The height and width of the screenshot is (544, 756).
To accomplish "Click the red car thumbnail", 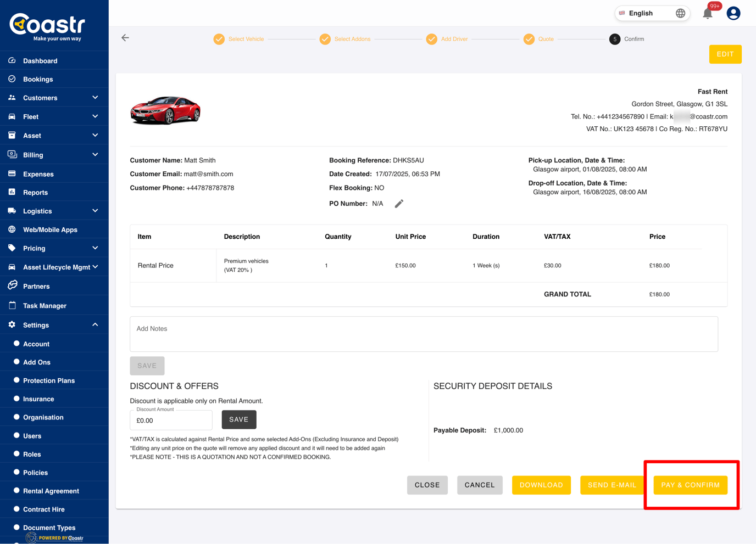I will click(x=165, y=110).
